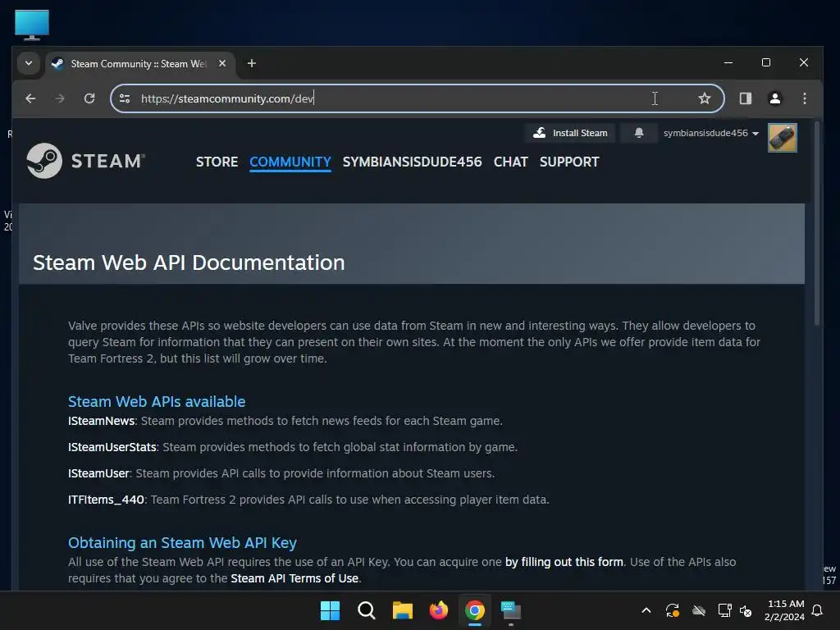Open Steam API Terms of Use link
840x630 pixels.
pyautogui.click(x=294, y=578)
